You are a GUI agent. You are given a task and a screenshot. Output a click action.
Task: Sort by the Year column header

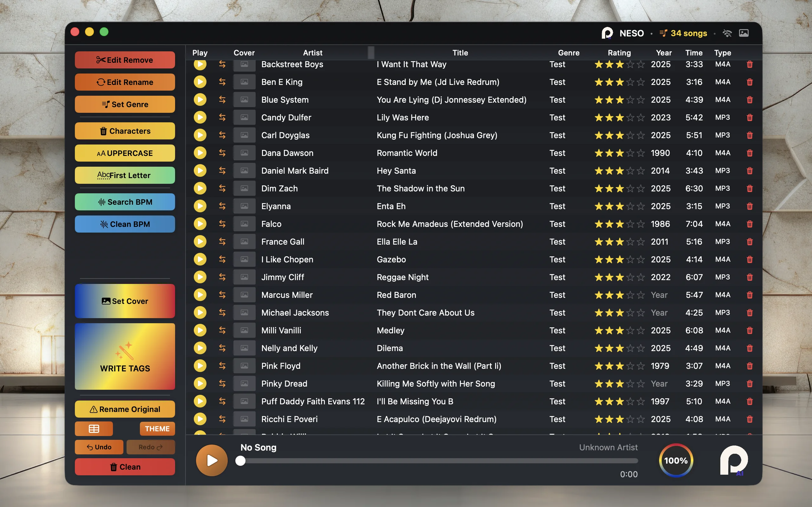tap(663, 53)
